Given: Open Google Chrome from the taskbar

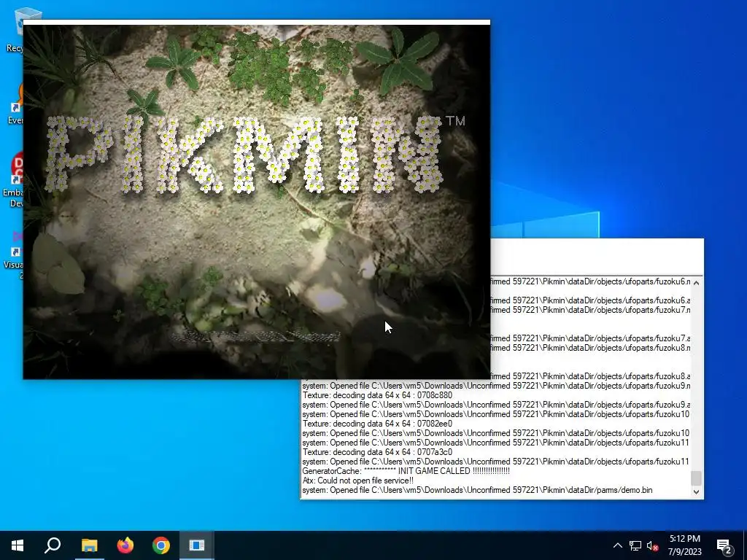Looking at the screenshot, I should (161, 545).
